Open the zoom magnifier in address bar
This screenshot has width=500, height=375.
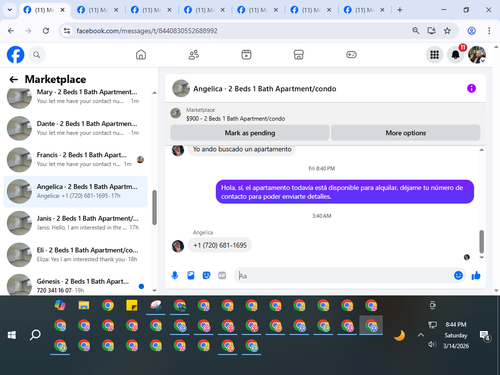tap(416, 31)
